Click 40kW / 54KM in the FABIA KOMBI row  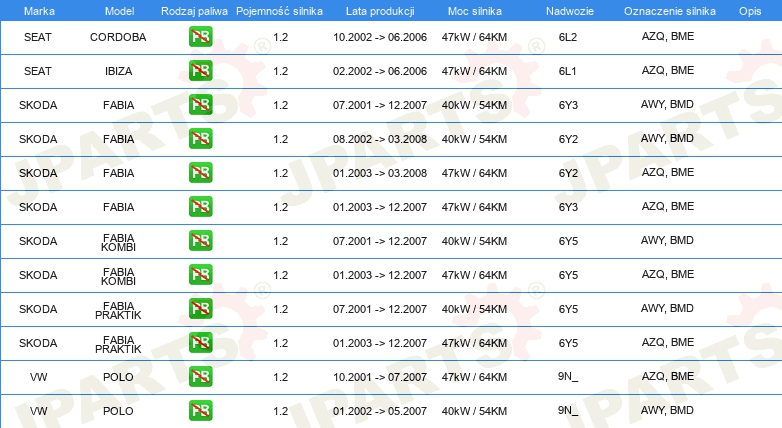pyautogui.click(x=474, y=241)
